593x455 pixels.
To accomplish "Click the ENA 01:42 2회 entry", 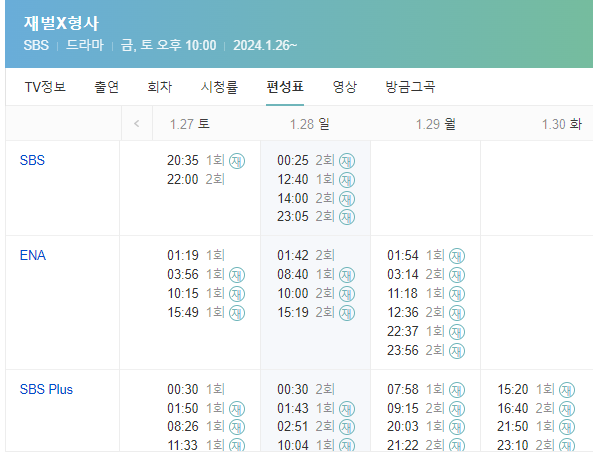I will click(306, 255).
